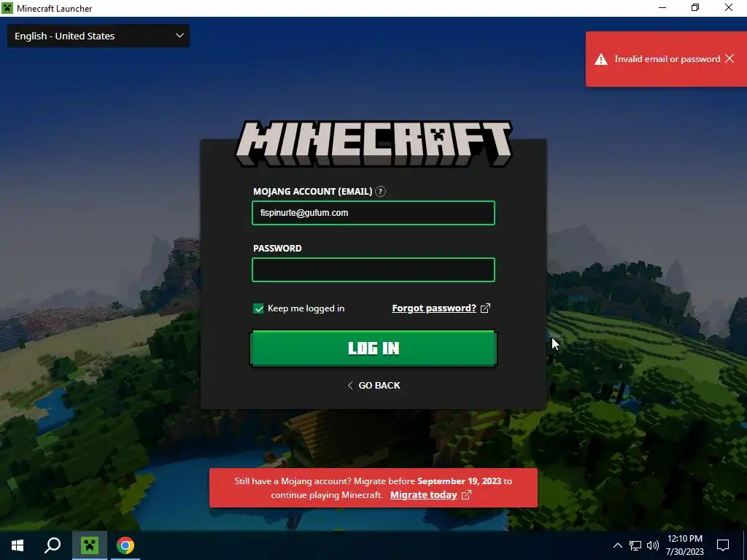Show hidden system tray icons
The width and height of the screenshot is (747, 560).
click(x=617, y=545)
